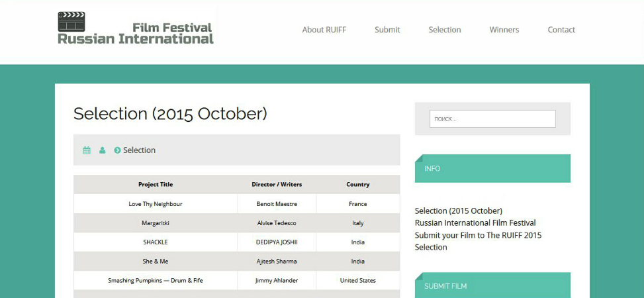Open the Selection (2015 October) sidebar link

click(x=459, y=211)
